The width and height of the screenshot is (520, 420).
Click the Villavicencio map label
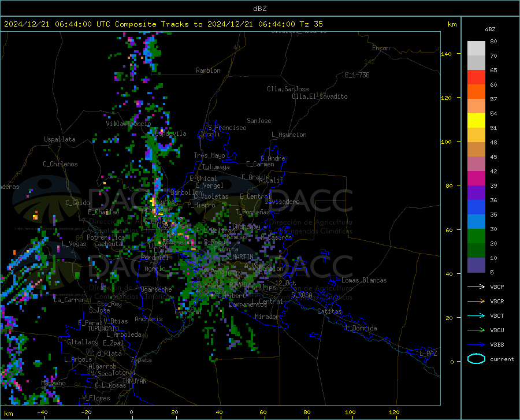[128, 124]
